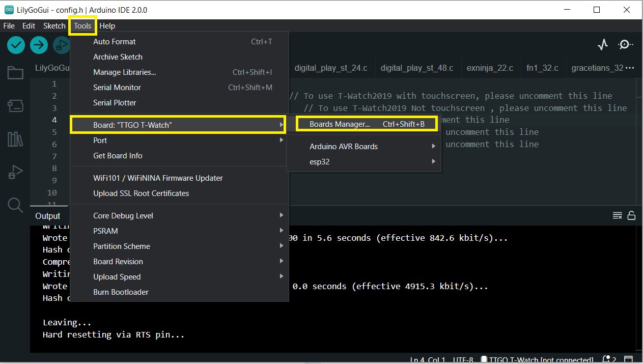
Task: Choose Upload SSL Root Certificates
Action: 179,193
